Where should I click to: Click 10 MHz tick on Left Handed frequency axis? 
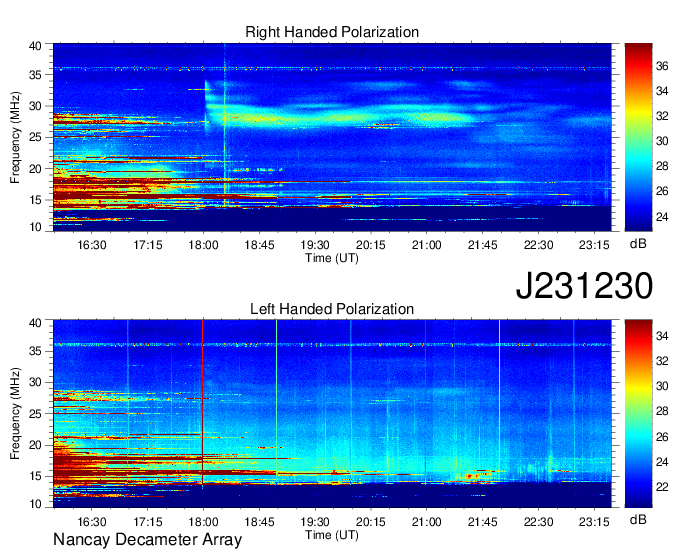pyautogui.click(x=36, y=504)
